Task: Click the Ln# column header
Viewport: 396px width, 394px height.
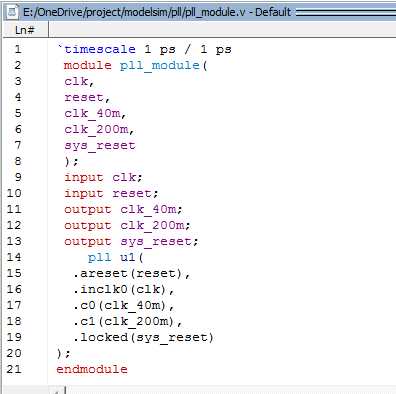Action: click(25, 30)
